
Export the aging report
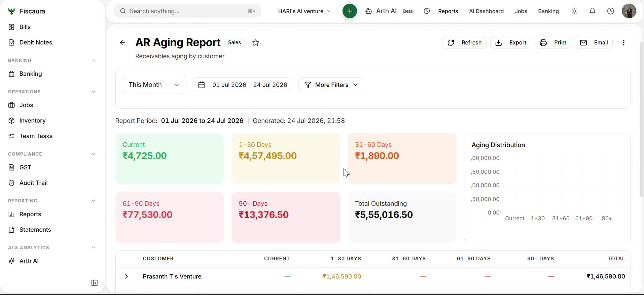click(511, 42)
